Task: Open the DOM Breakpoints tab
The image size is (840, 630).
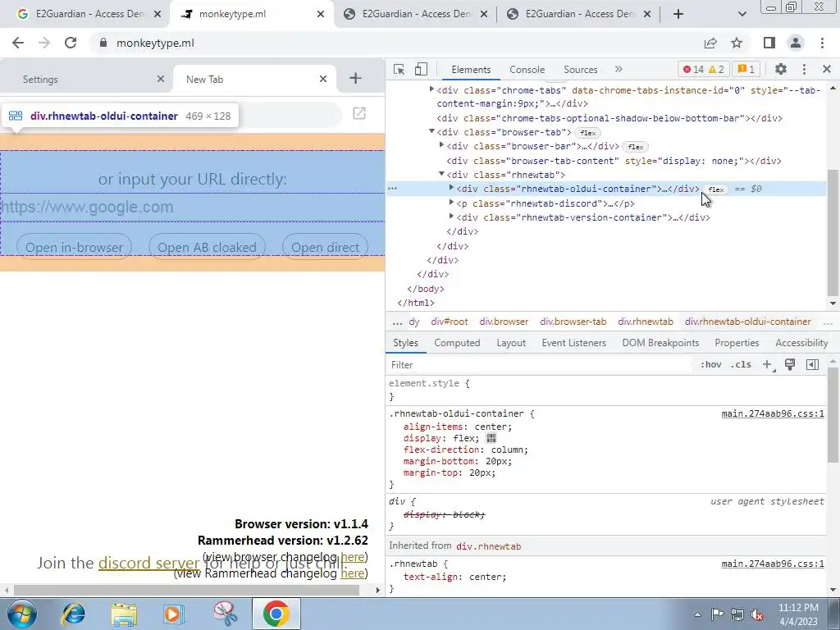Action: (x=660, y=343)
